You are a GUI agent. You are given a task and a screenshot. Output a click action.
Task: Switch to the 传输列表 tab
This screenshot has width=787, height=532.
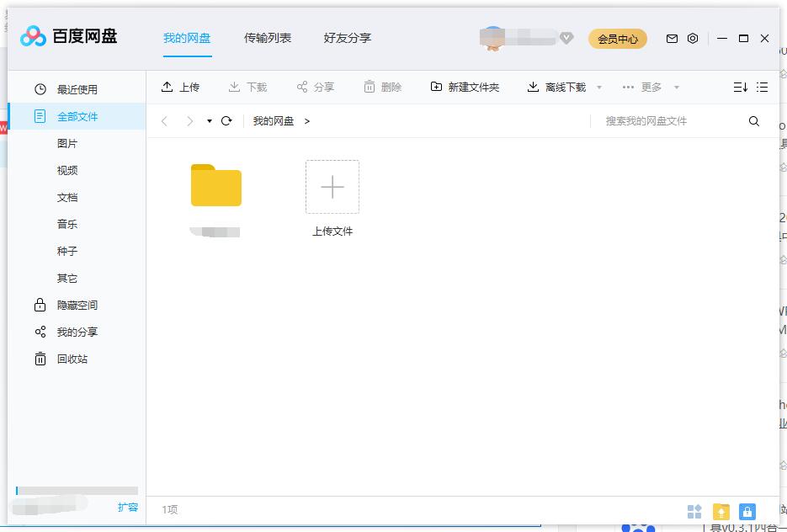coord(267,38)
